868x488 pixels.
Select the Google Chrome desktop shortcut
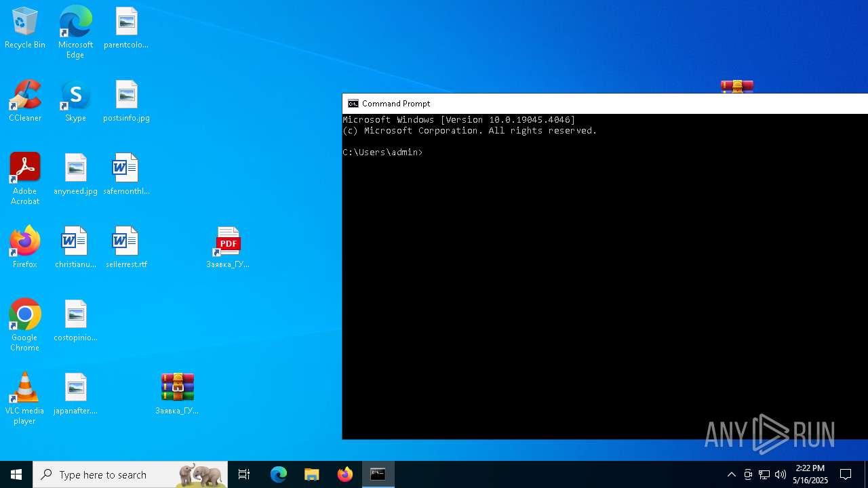click(25, 325)
